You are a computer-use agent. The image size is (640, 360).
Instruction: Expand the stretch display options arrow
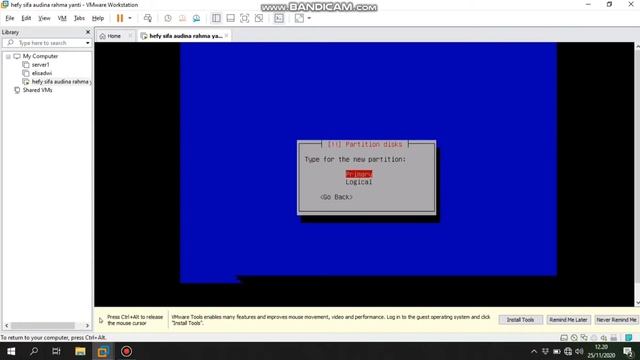(x=309, y=18)
